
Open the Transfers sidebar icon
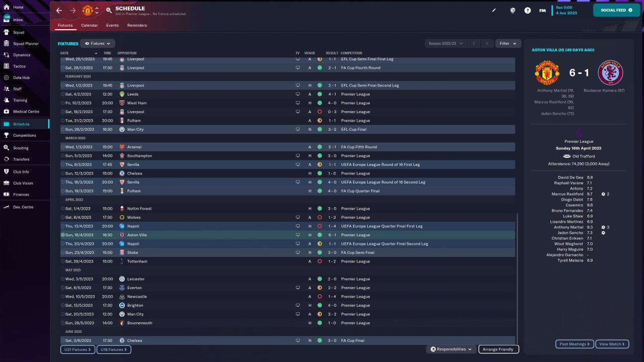(7, 159)
